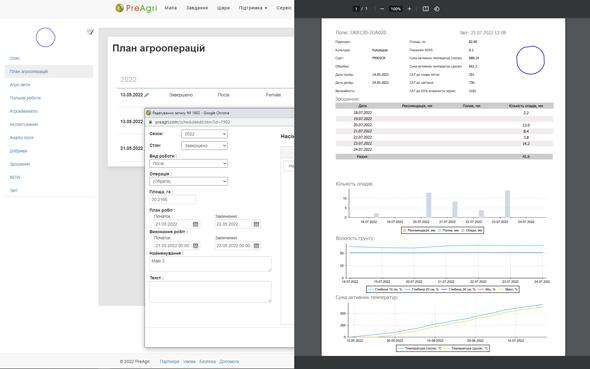Select Стан in the sidebar
Viewport: 590px width, 369px height.
click(14, 58)
